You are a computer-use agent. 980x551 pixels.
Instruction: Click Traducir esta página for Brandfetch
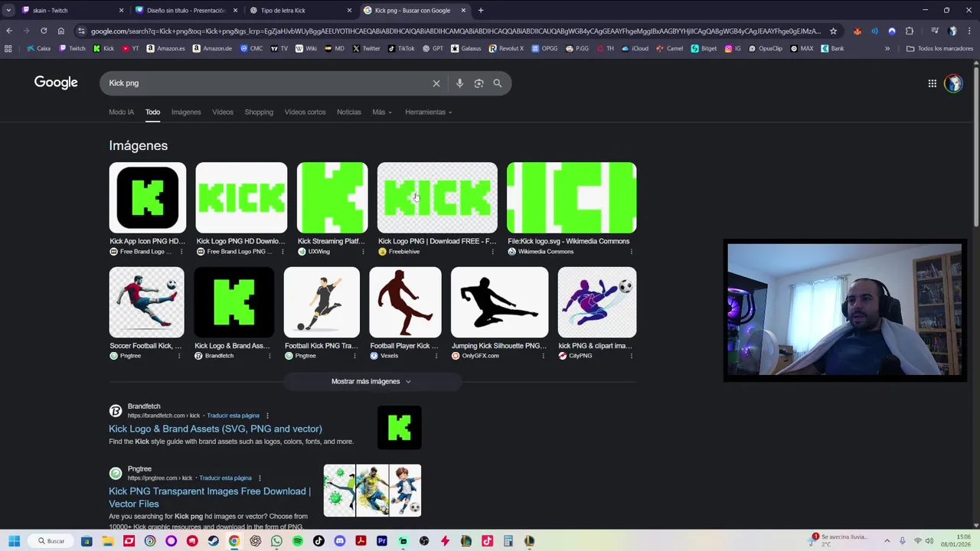tap(233, 416)
